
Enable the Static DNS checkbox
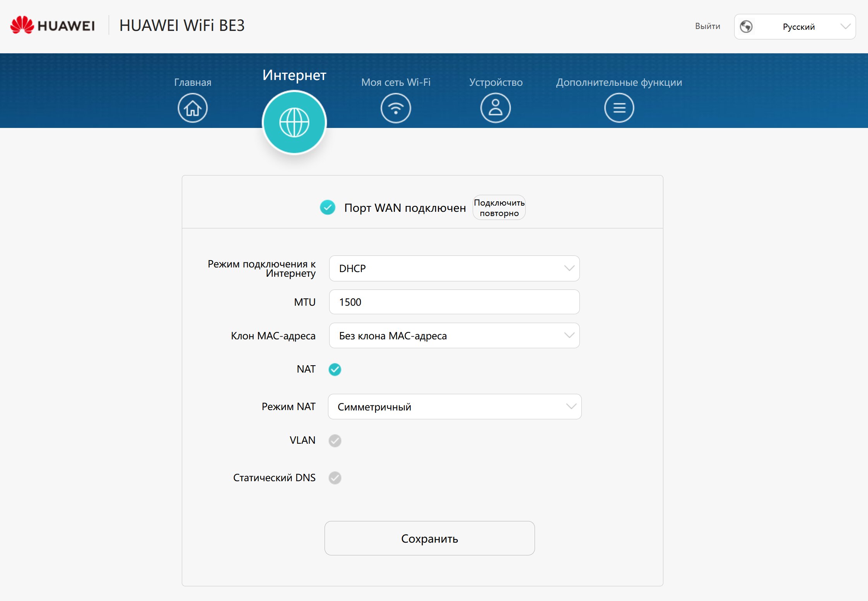(x=335, y=478)
